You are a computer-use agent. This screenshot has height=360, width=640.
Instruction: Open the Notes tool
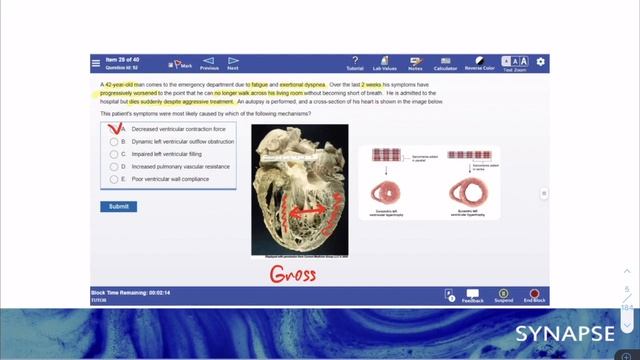[x=415, y=64]
